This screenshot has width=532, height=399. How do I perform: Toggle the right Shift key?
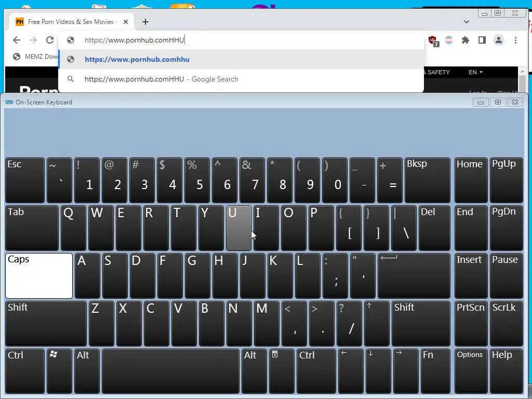[x=421, y=323]
